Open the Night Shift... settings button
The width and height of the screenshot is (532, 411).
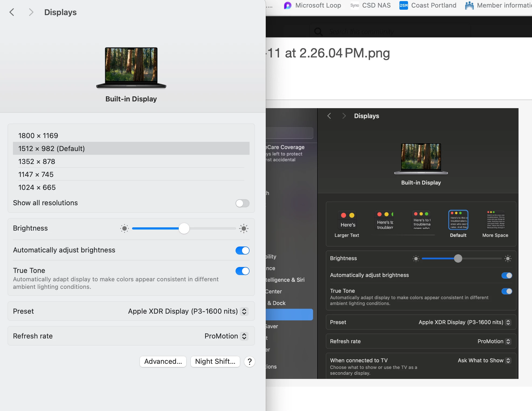pos(215,362)
